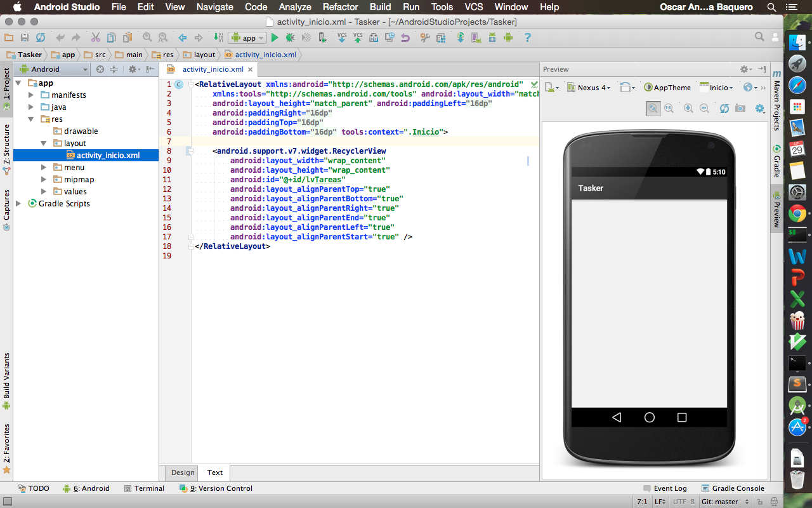Open the Android project view dropdown
Image resolution: width=812 pixels, height=508 pixels.
pyautogui.click(x=53, y=69)
